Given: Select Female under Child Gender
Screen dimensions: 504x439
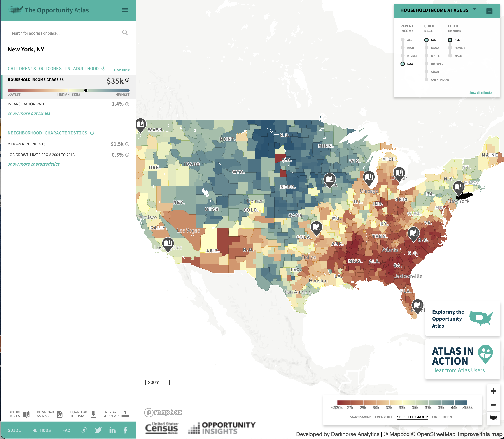Looking at the screenshot, I should (450, 48).
